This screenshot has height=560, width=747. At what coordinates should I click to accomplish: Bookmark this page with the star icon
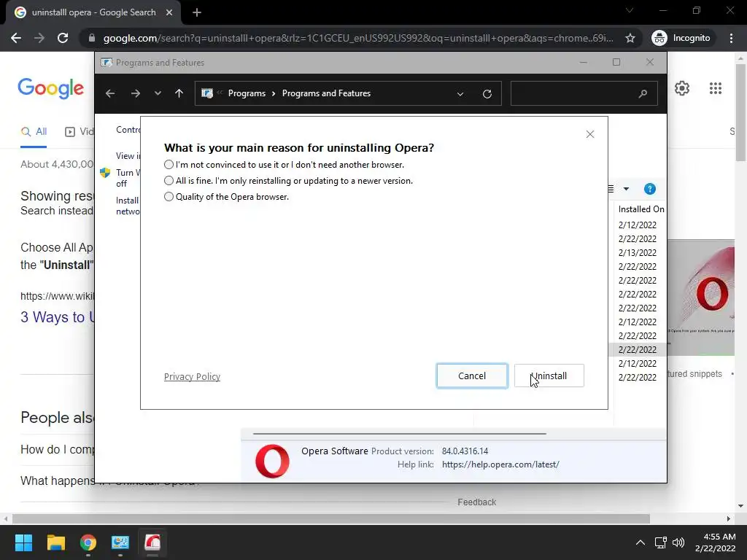(630, 38)
